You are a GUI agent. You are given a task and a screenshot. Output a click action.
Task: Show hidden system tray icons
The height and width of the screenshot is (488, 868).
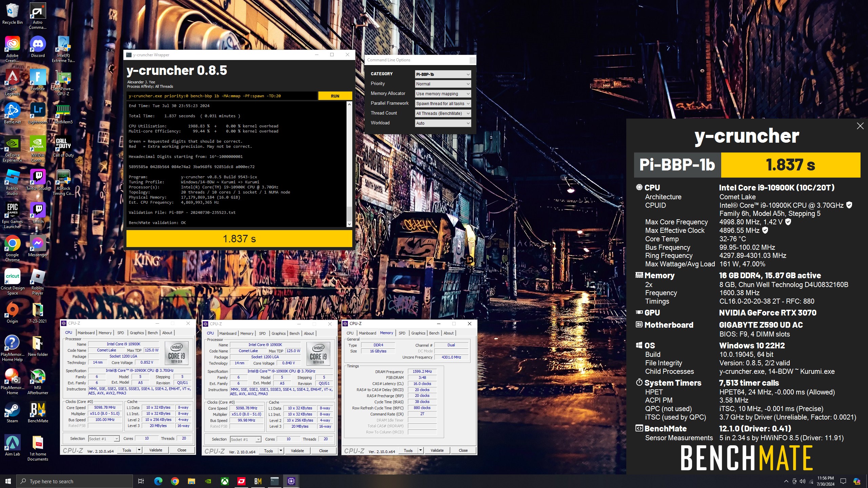pyautogui.click(x=786, y=481)
